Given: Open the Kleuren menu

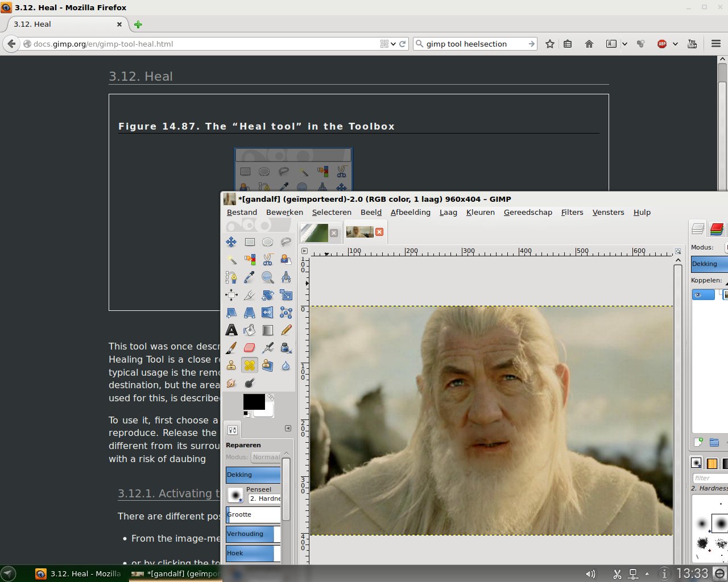Looking at the screenshot, I should coord(481,212).
